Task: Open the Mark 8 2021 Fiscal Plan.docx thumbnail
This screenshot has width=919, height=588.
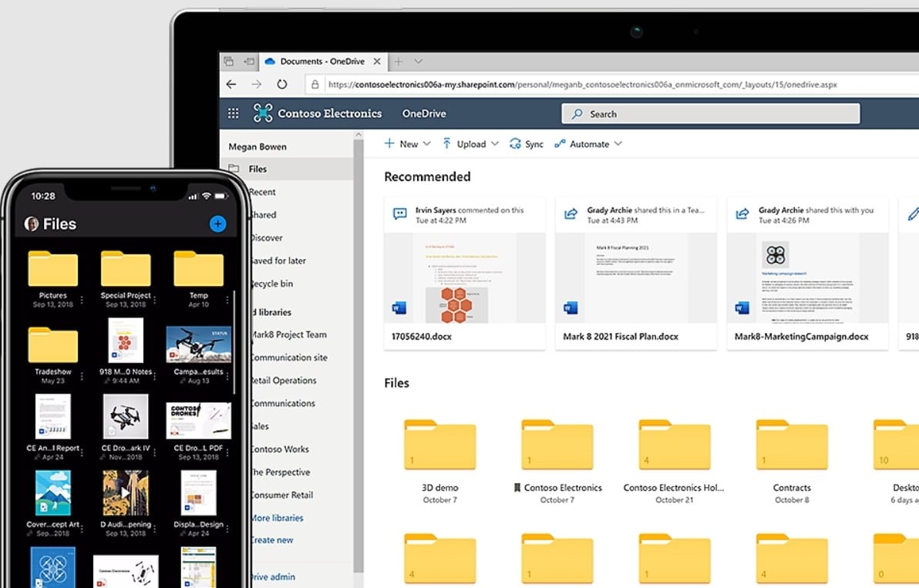Action: pos(636,278)
